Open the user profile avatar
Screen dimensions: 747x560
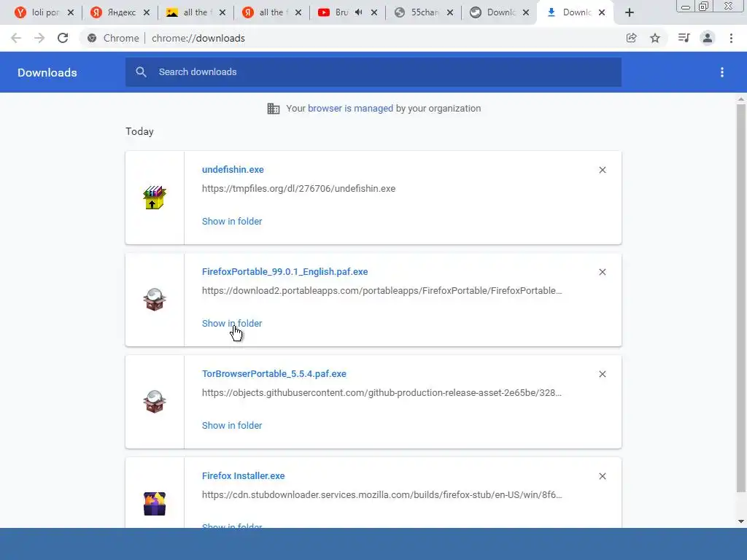[x=708, y=38]
